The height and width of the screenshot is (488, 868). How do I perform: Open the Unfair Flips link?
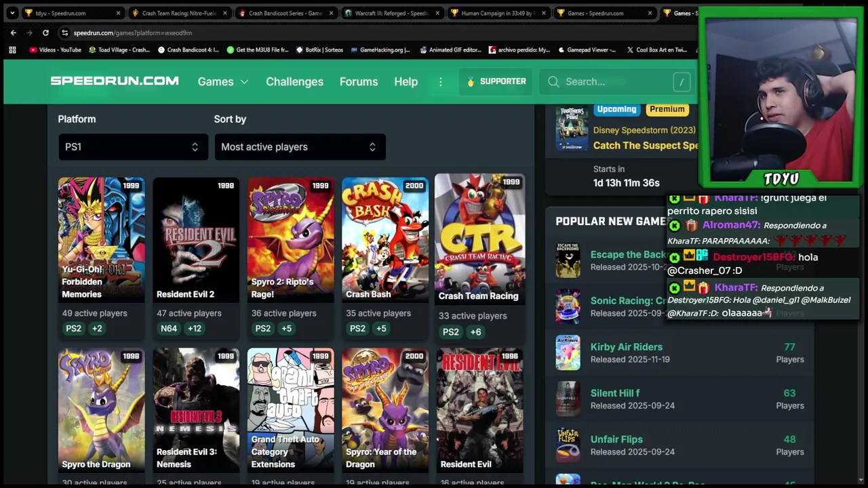(616, 439)
